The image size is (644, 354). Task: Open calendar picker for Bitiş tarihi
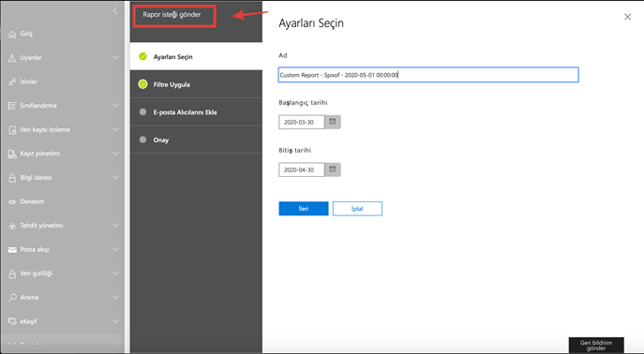[x=333, y=170]
